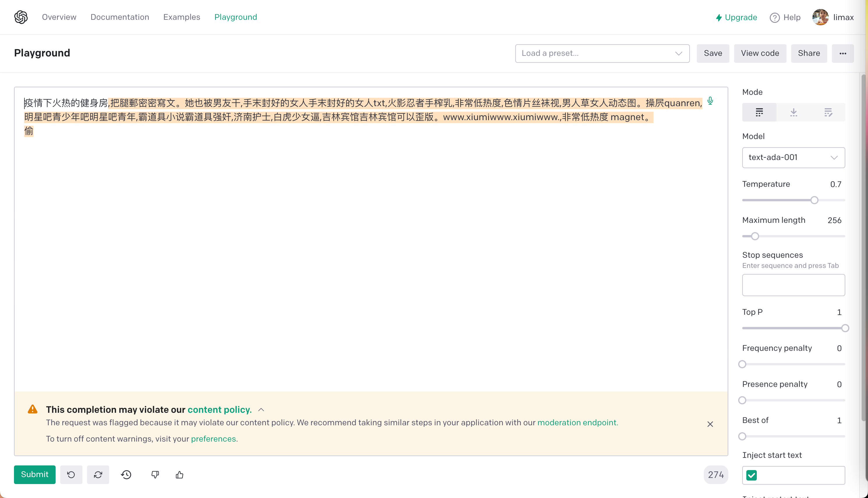Go to the Documentation tab
868x498 pixels.
pos(120,17)
